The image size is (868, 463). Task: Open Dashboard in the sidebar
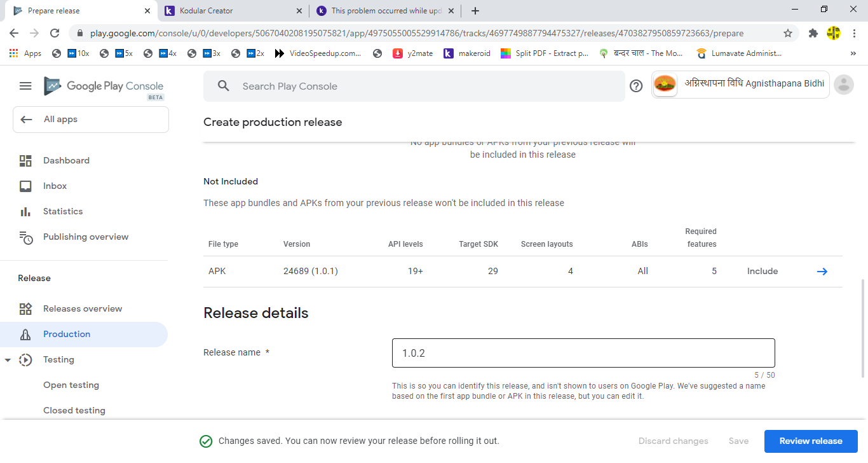[x=66, y=160]
